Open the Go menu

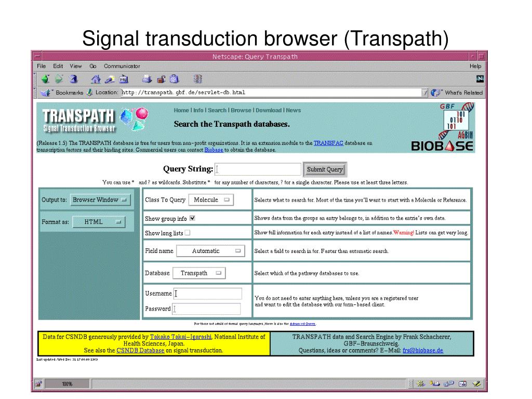tap(93, 66)
